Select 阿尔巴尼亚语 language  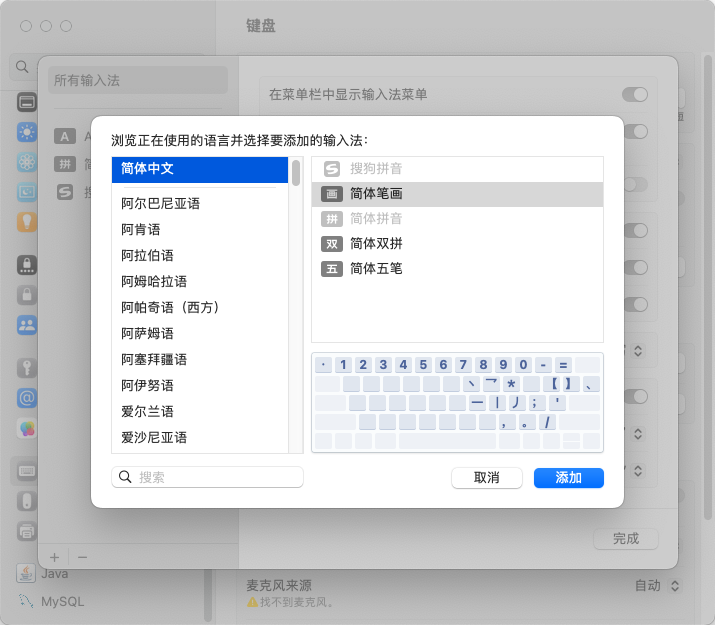161,203
